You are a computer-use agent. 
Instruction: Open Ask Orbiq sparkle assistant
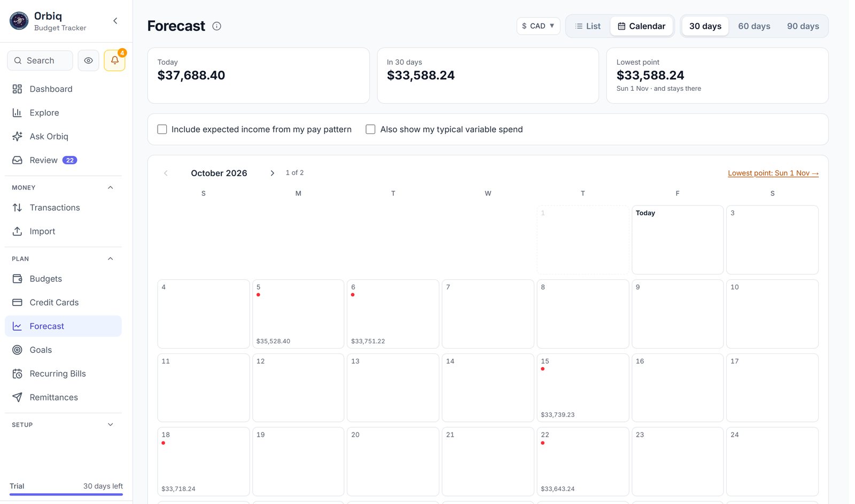63,137
